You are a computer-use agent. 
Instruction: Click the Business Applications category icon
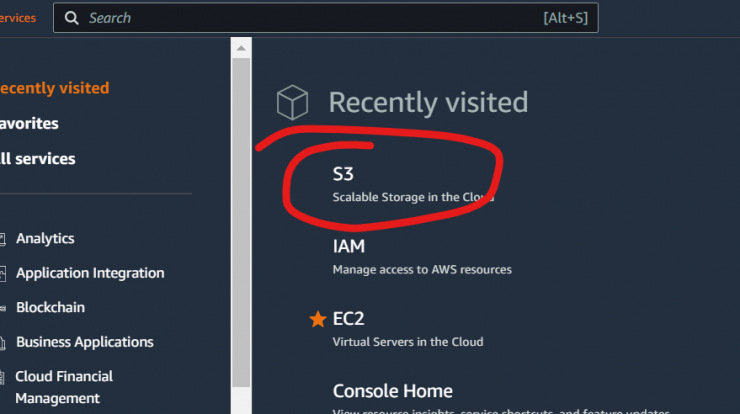click(2, 343)
